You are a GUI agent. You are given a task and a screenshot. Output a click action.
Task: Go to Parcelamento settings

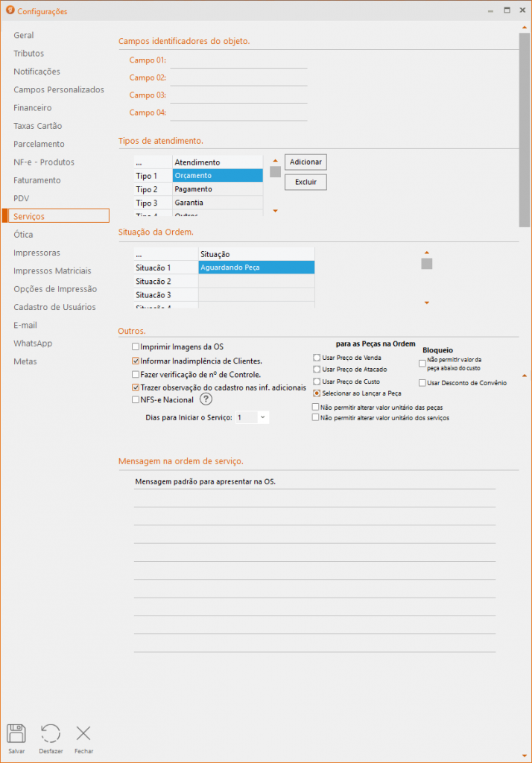(39, 144)
